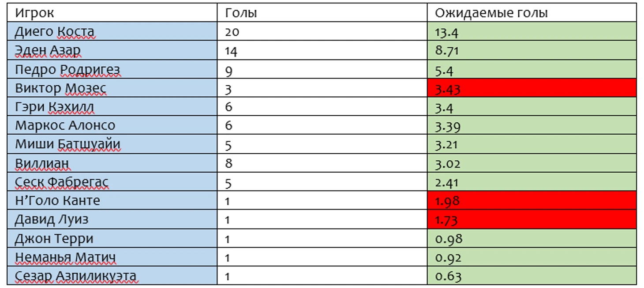Screen dimensions: 644x288
Task: Select the cell showing 8.71
Action: tap(532, 50)
